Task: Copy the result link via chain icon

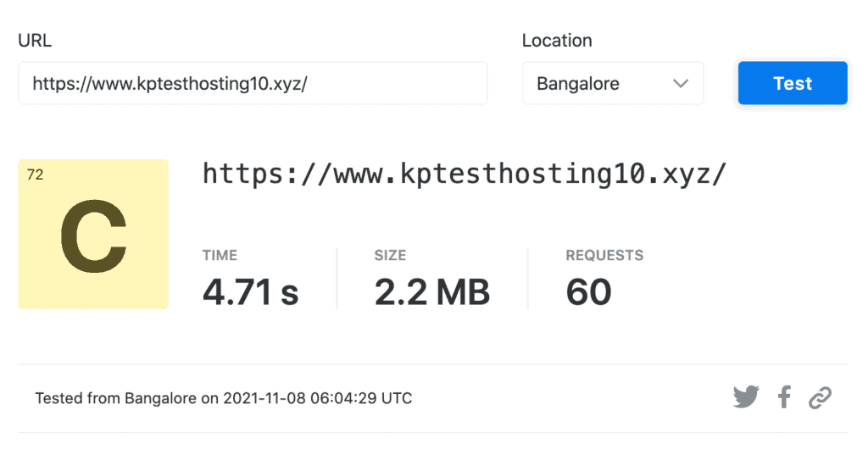Action: 820,396
